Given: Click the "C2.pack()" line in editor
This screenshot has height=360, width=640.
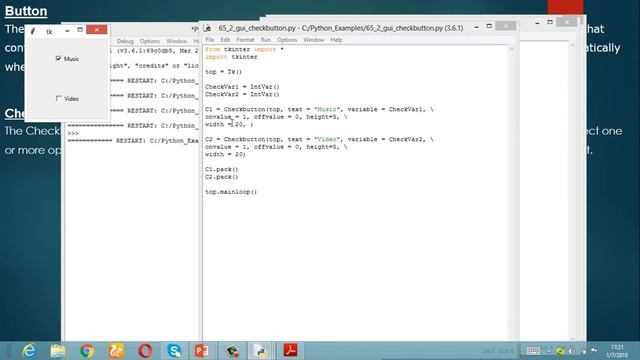Looking at the screenshot, I should pyautogui.click(x=222, y=177).
